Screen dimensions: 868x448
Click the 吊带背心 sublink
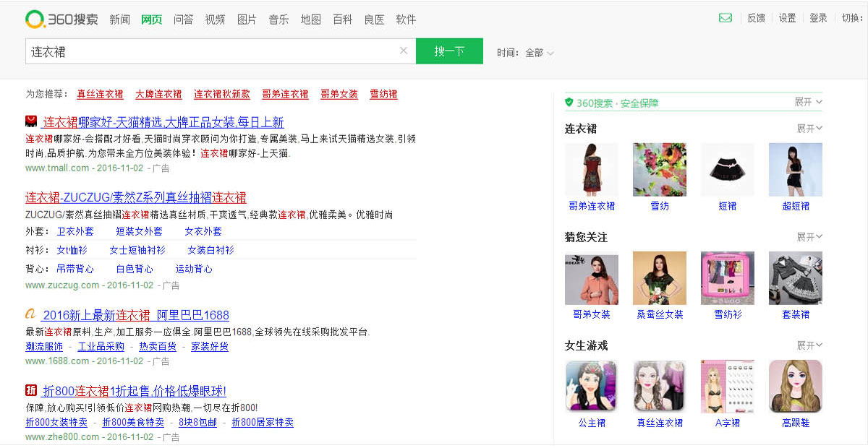tap(75, 269)
